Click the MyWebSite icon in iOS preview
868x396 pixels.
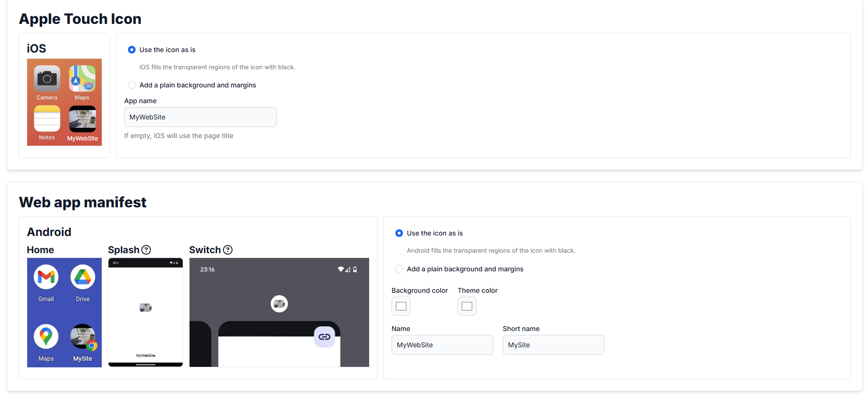tap(82, 118)
